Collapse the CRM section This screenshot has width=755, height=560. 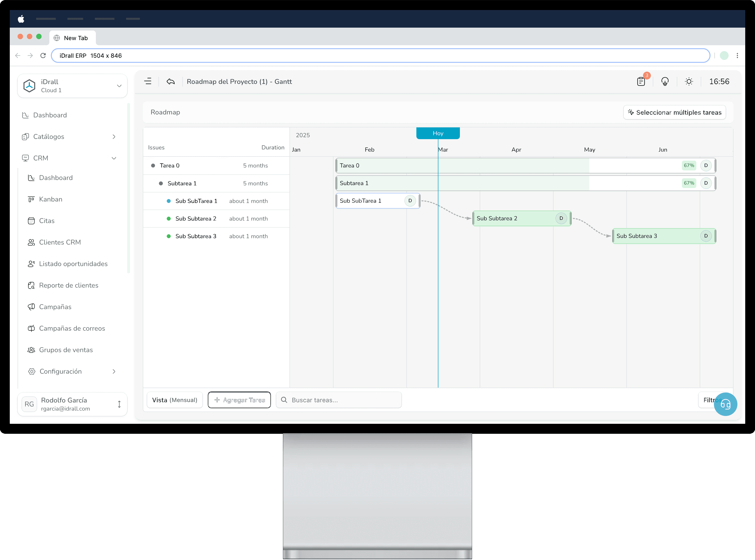[114, 158]
